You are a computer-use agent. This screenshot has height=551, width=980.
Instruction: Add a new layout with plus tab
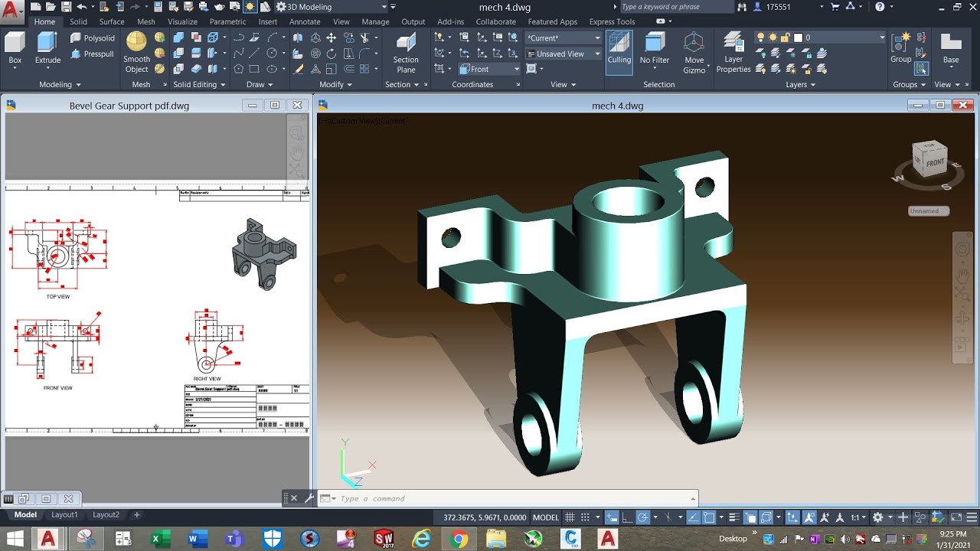coord(137,515)
